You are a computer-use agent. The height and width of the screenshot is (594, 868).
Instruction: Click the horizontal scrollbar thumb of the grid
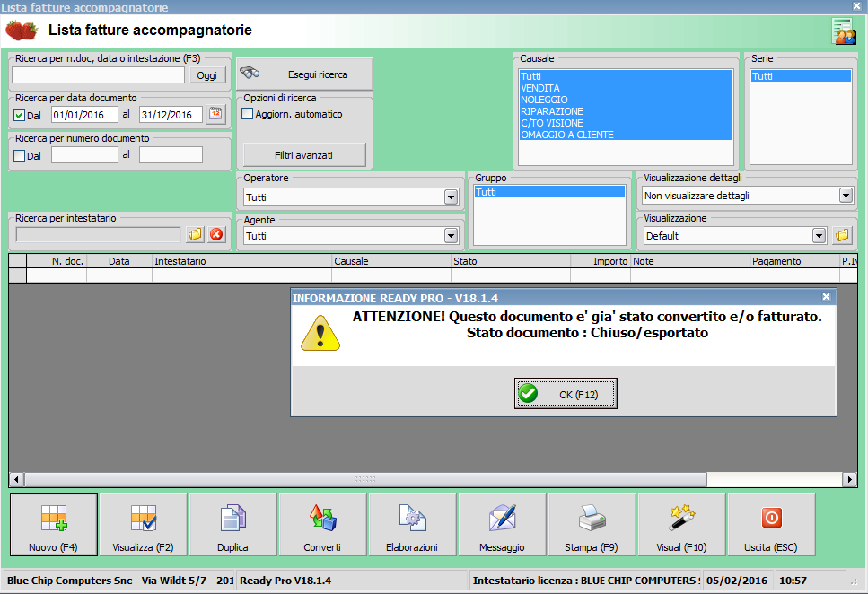pos(365,479)
